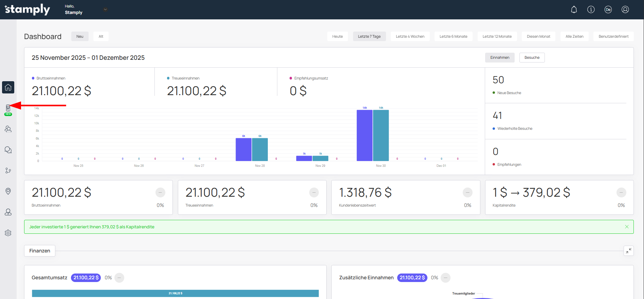
Task: Toggle chart to Besuche view
Action: pyautogui.click(x=532, y=57)
